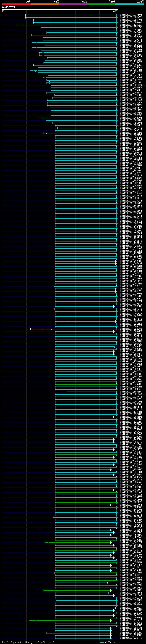Click the short cyan bar for B8A3D0

[92, 392]
